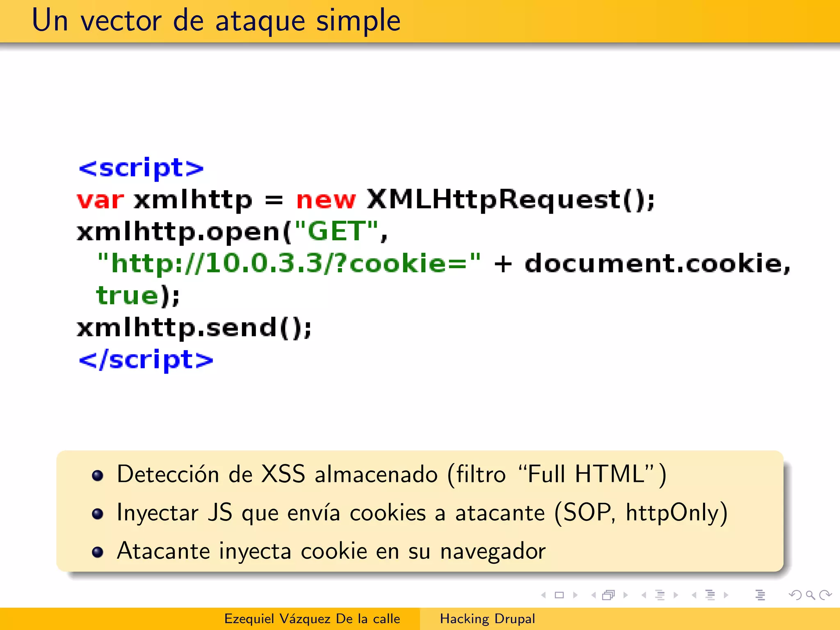The width and height of the screenshot is (840, 630).
Task: Click the xmlhttp.send(); line
Action: 194,328
